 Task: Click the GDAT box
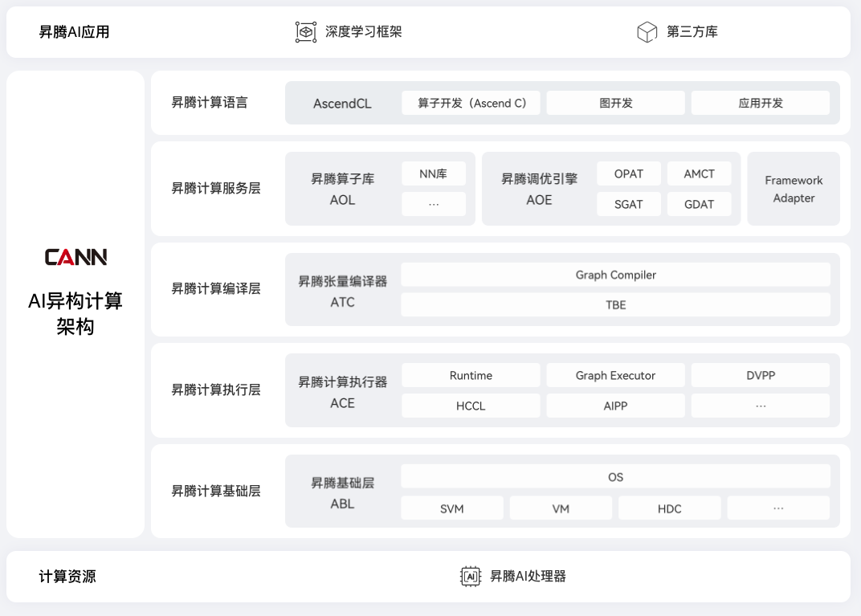click(x=699, y=204)
